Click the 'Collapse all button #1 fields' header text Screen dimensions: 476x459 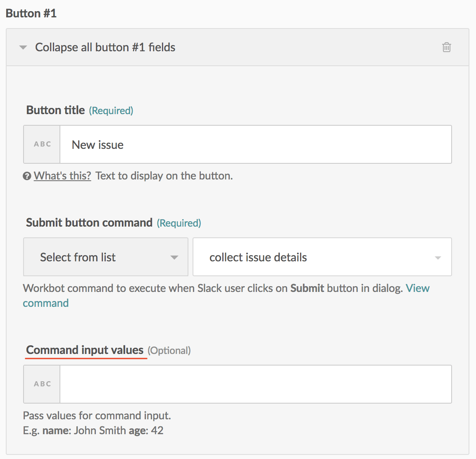coord(105,48)
